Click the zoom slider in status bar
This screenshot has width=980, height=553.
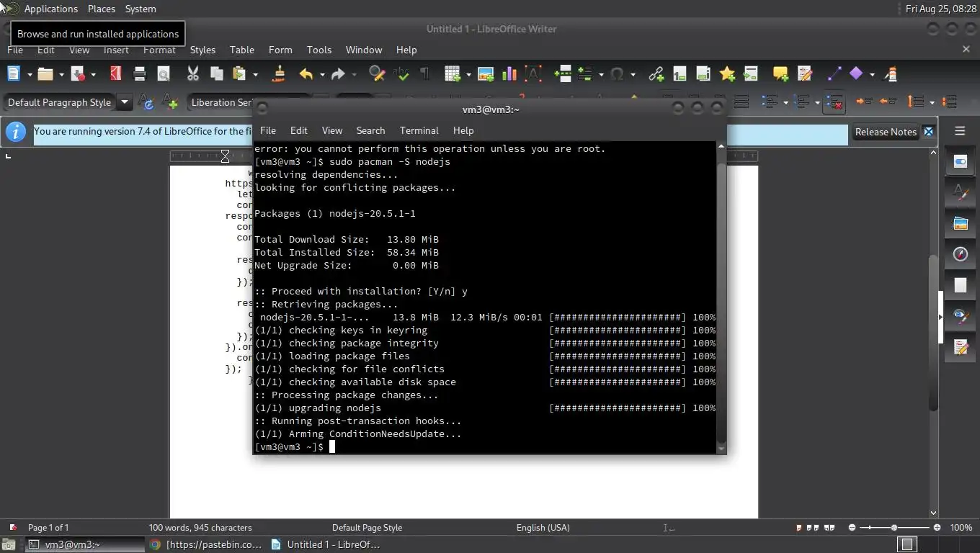click(894, 528)
